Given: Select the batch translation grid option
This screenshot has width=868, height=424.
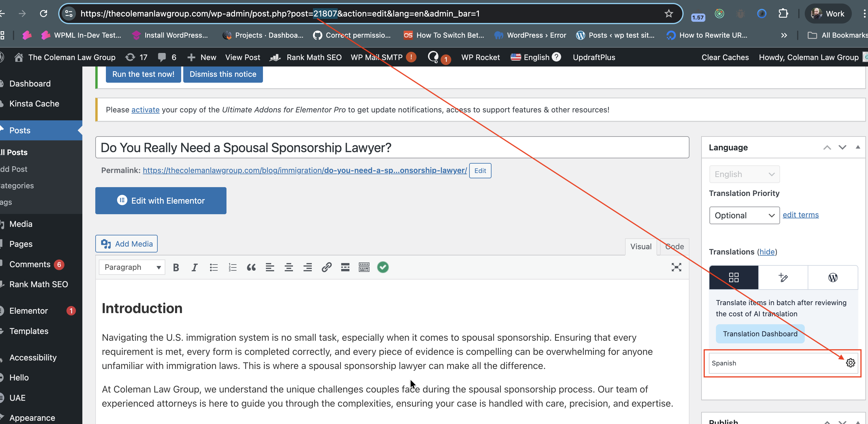Looking at the screenshot, I should tap(734, 277).
